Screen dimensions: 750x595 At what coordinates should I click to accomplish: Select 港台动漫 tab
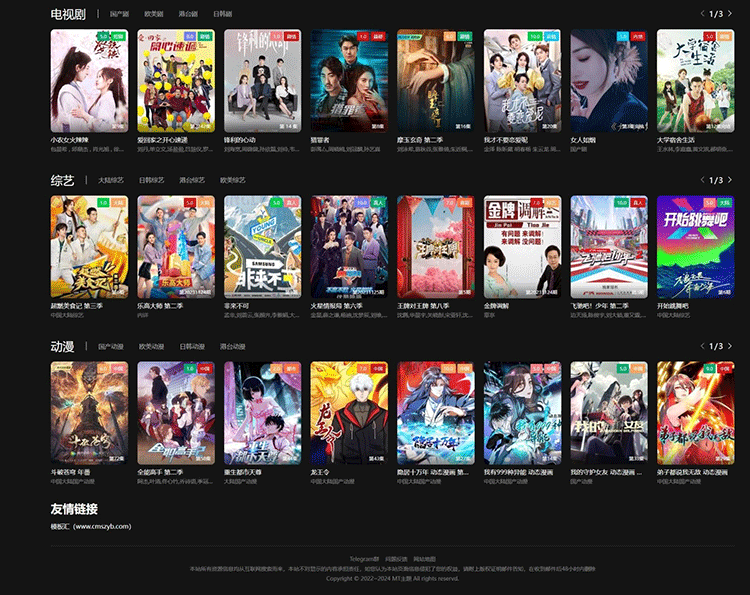pyautogui.click(x=232, y=346)
